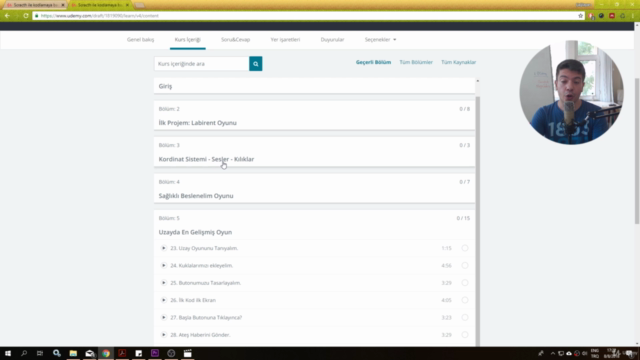Switch to the Soru&Cevap tab
640x360 pixels.
click(x=236, y=40)
